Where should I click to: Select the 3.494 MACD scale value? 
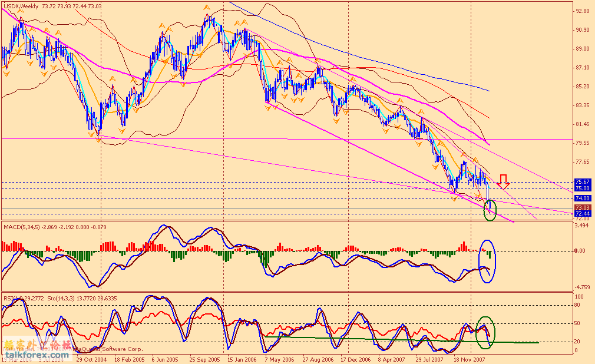click(x=582, y=226)
